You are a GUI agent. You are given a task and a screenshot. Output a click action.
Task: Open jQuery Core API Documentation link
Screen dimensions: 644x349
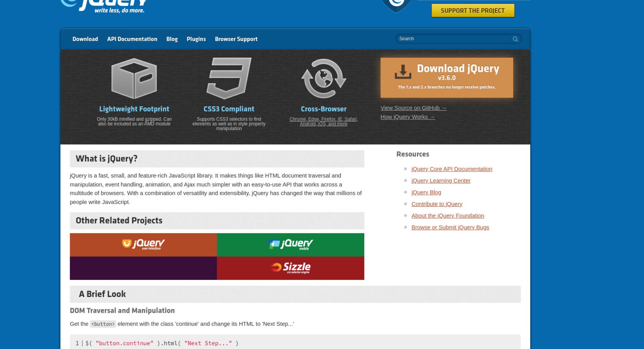point(452,169)
